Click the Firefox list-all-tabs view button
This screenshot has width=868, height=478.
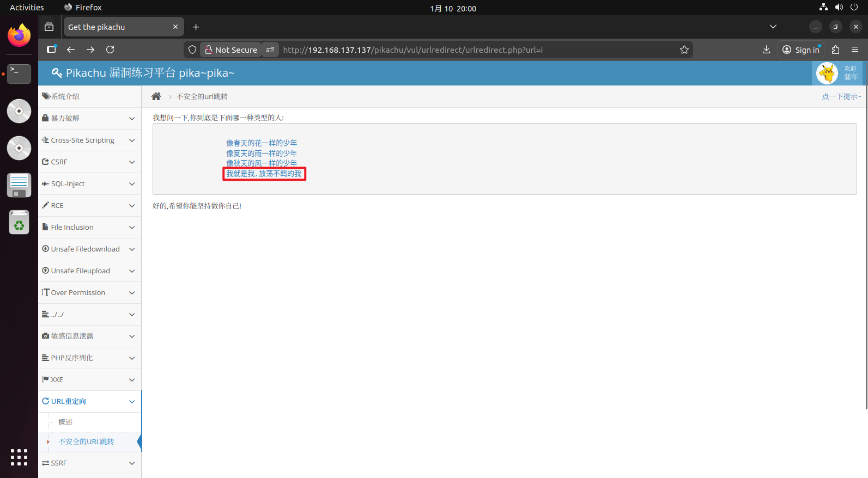[x=49, y=27]
